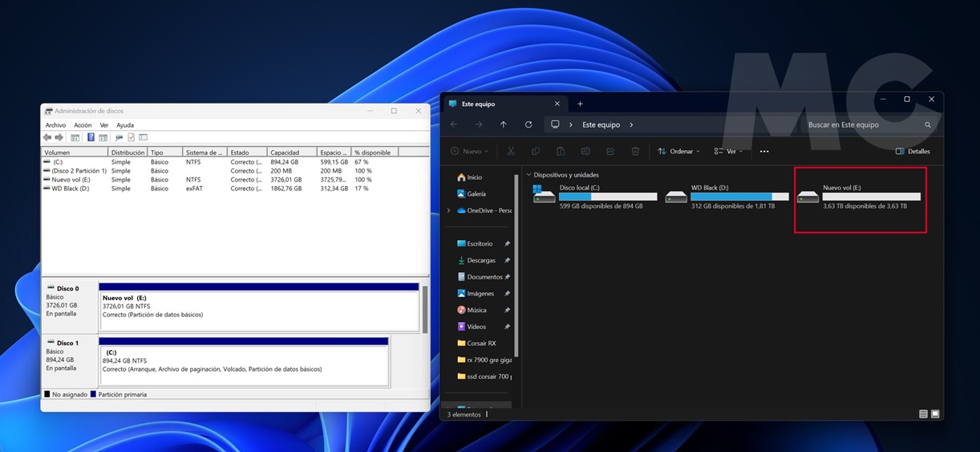Open the Ordenar dropdown
The width and height of the screenshot is (980, 452).
[678, 151]
